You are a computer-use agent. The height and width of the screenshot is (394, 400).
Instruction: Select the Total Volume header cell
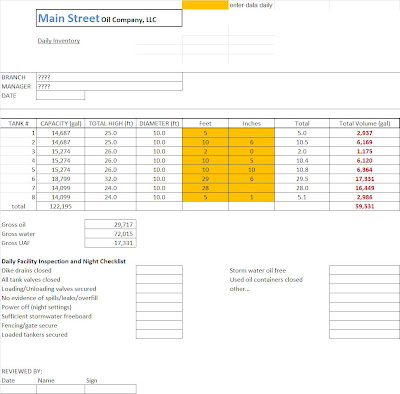[365, 123]
